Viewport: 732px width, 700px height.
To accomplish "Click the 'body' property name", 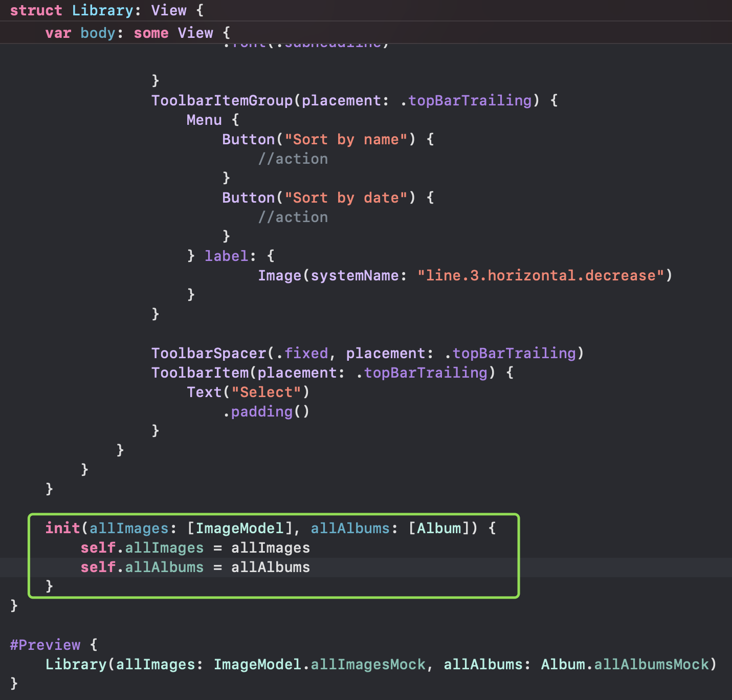I will [98, 33].
